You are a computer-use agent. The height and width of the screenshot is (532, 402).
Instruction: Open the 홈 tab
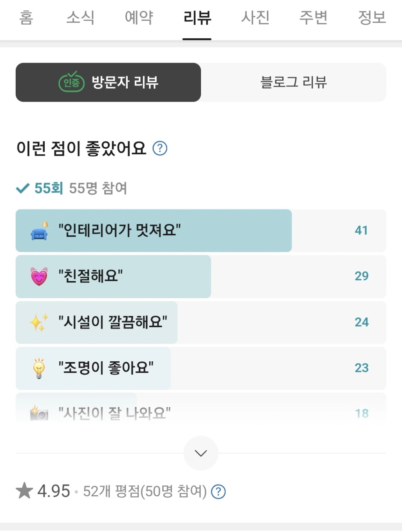(x=26, y=18)
